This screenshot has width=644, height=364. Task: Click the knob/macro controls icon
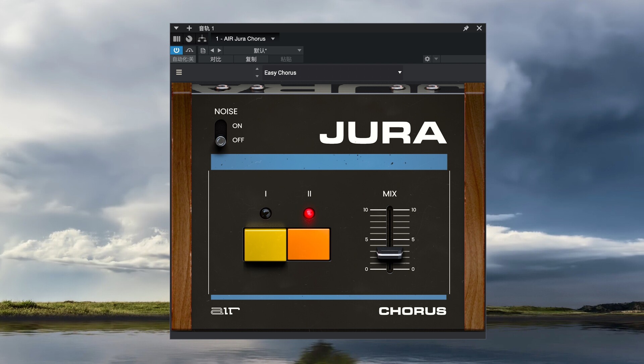click(x=189, y=39)
